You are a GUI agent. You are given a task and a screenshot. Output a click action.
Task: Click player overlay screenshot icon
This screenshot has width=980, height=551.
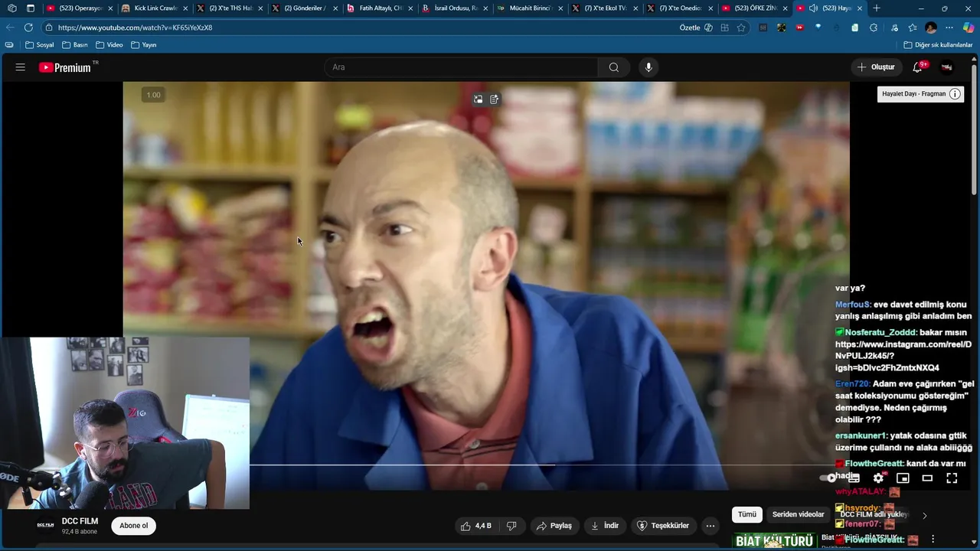coord(478,99)
